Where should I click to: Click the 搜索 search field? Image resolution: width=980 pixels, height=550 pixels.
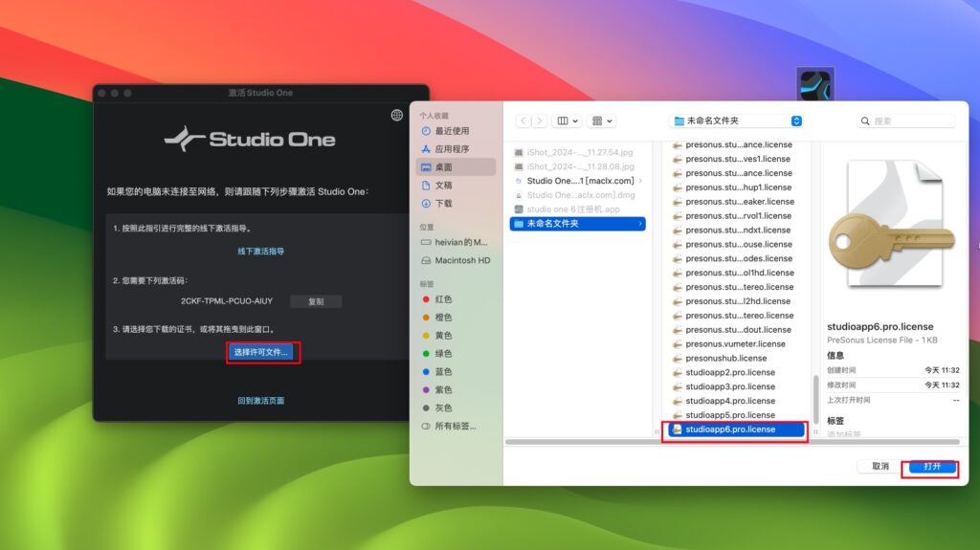(906, 121)
